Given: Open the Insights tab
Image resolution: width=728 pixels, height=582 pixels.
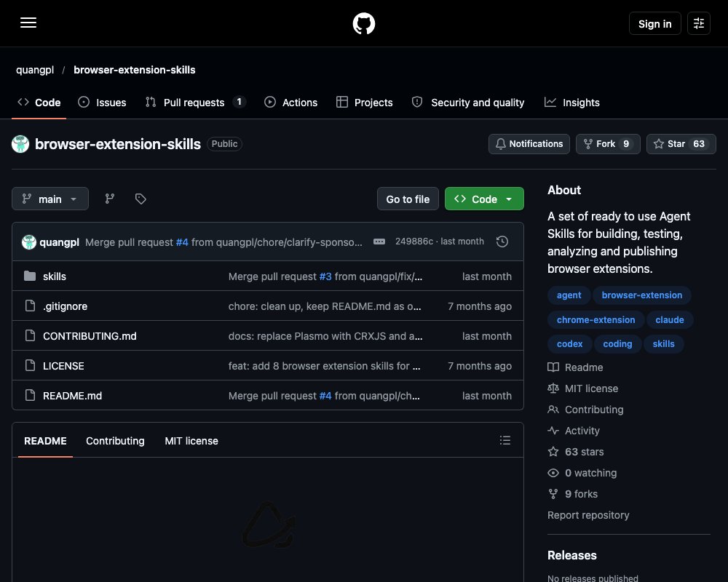Looking at the screenshot, I should 572,103.
